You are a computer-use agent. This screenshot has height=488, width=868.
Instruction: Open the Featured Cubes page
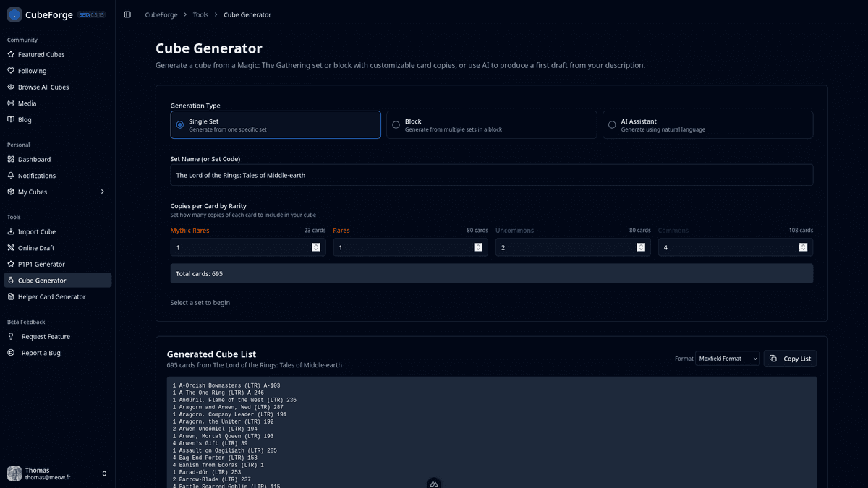click(41, 54)
